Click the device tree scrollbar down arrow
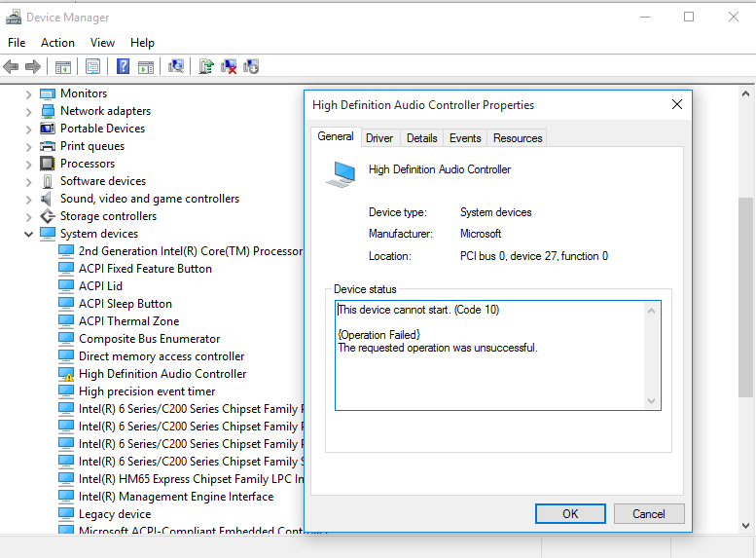This screenshot has width=756, height=558. click(745, 526)
